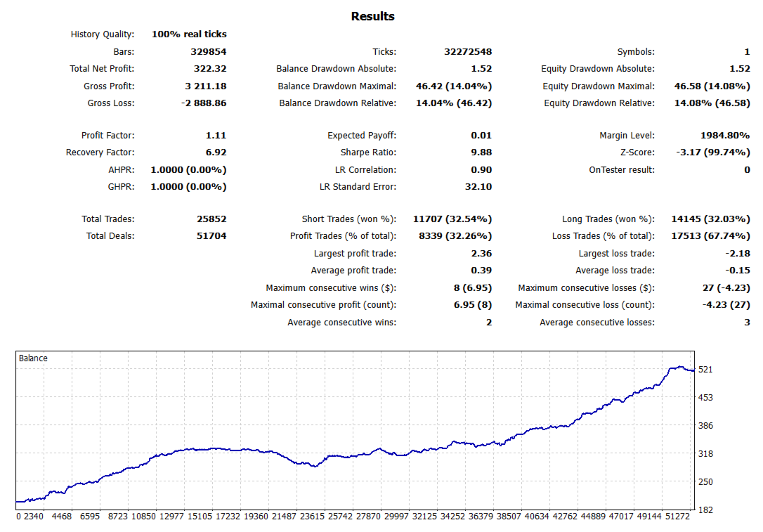Click LR Standard Error value 32.10
763x532 pixels.
478,187
